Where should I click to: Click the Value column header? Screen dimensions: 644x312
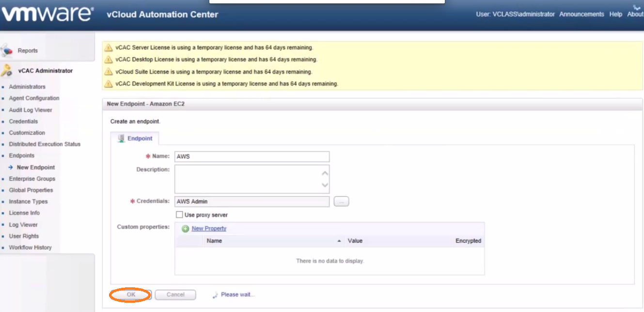point(355,241)
